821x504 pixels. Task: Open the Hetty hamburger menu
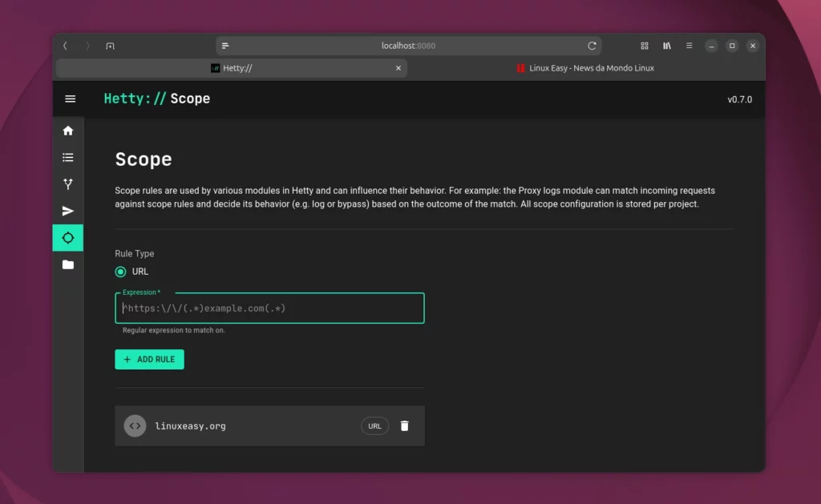click(70, 99)
